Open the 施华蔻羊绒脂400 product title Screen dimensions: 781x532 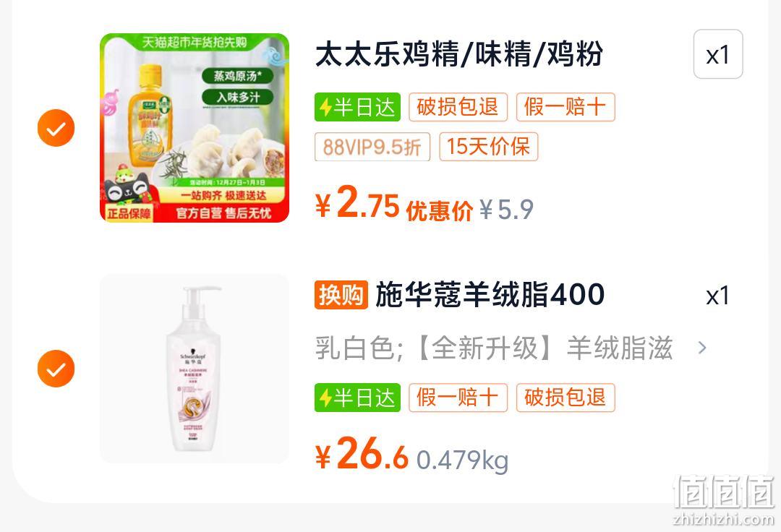tap(490, 295)
